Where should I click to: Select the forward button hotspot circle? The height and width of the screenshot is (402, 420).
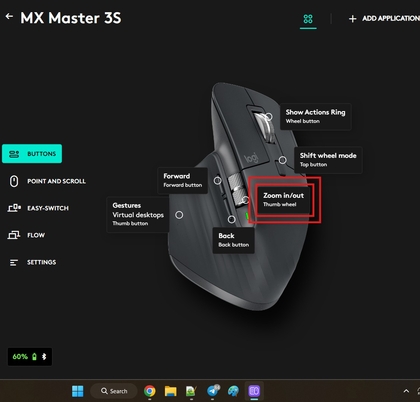tap(217, 181)
